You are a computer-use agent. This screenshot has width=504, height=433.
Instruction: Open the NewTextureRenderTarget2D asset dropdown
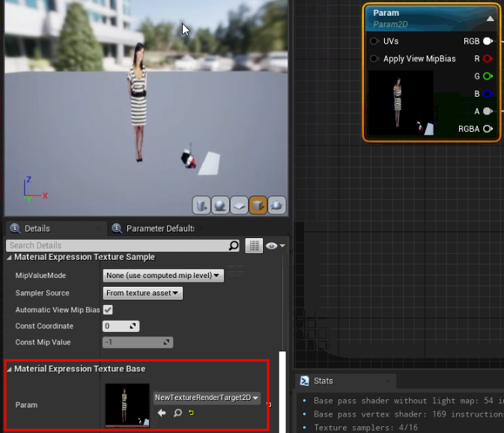click(207, 398)
